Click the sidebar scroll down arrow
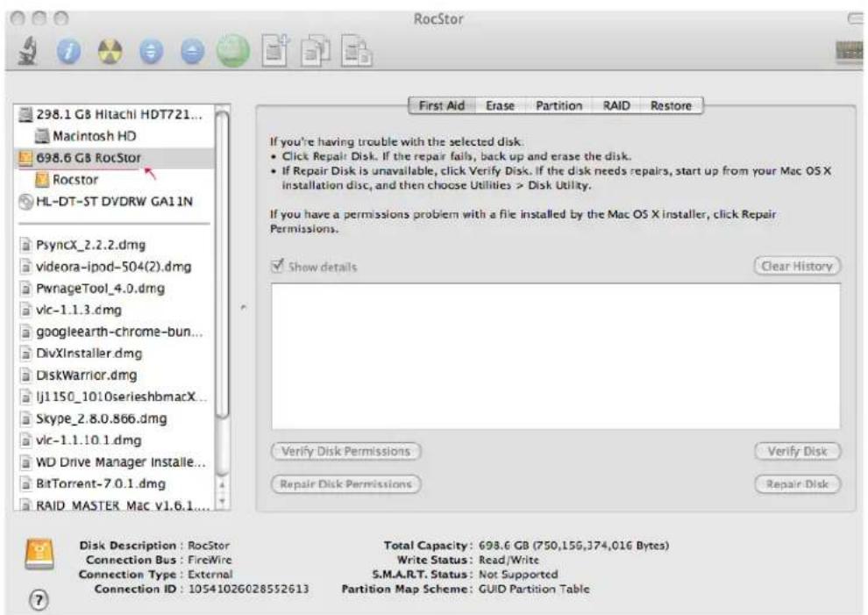 tap(222, 502)
